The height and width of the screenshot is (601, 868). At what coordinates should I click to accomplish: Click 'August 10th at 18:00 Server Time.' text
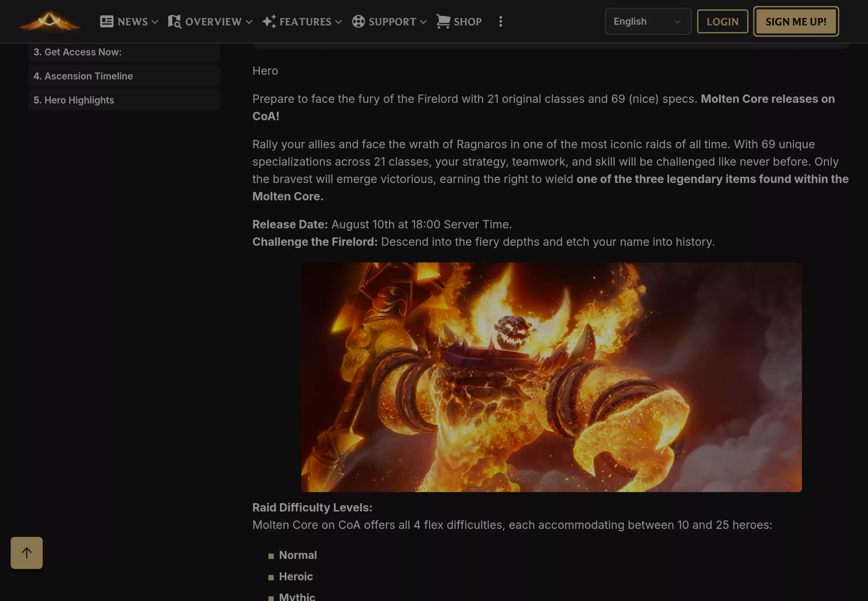click(x=421, y=225)
